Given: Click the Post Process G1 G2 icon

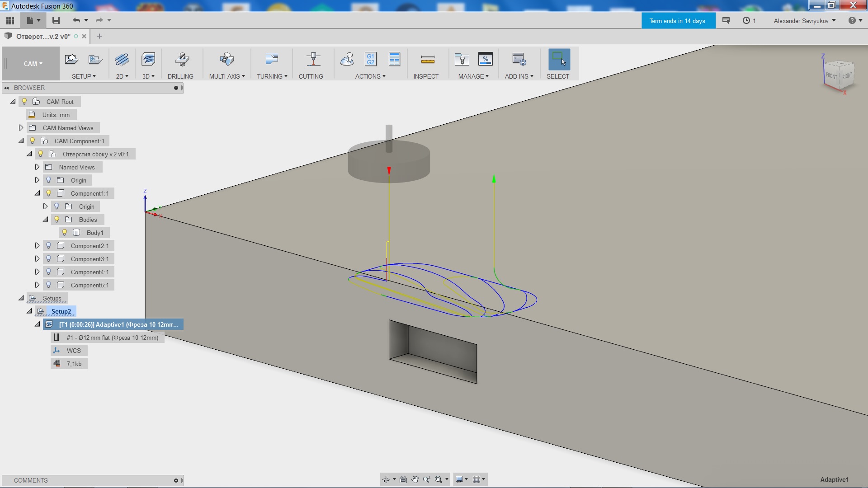Looking at the screenshot, I should [x=370, y=59].
